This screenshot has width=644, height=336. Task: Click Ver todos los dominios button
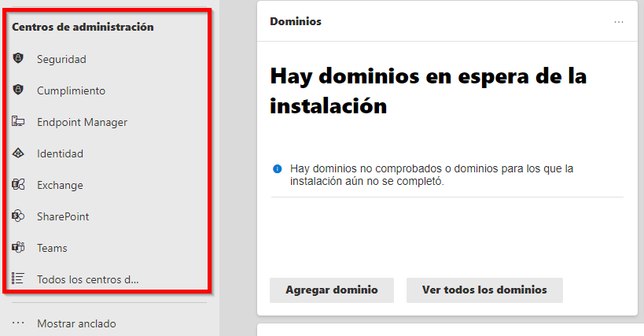tap(484, 290)
